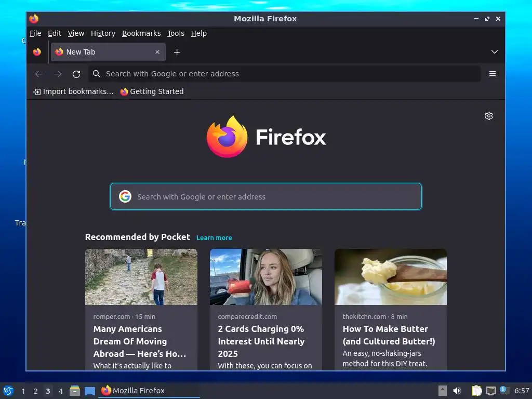Open the Help menu
This screenshot has width=532, height=399.
(x=199, y=33)
